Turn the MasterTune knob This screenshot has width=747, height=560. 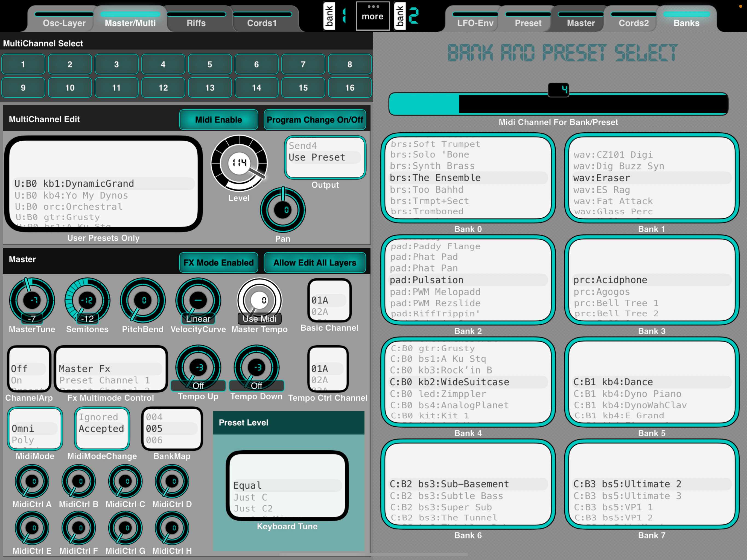coord(32,300)
